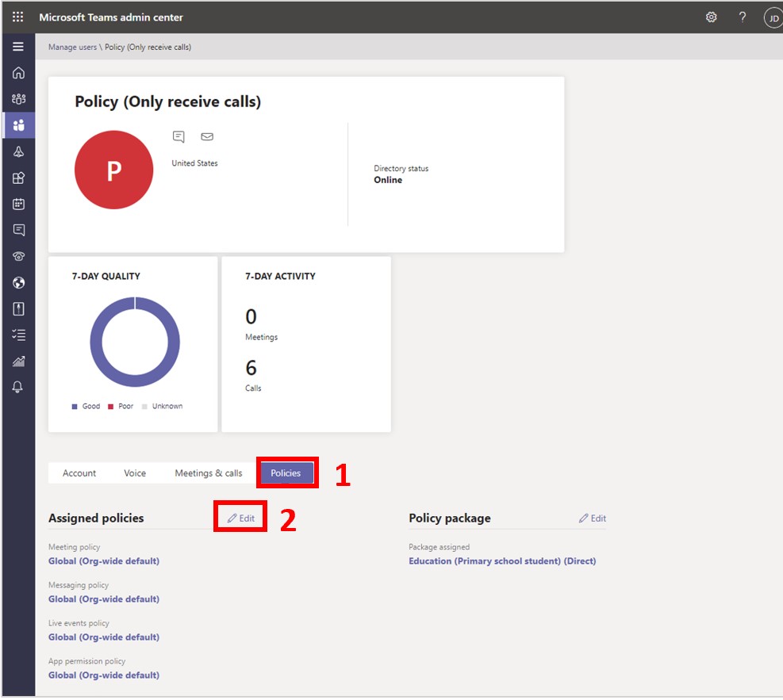Collapse navigation with hamburger icon
Image resolution: width=783 pixels, height=700 pixels.
coord(17,46)
